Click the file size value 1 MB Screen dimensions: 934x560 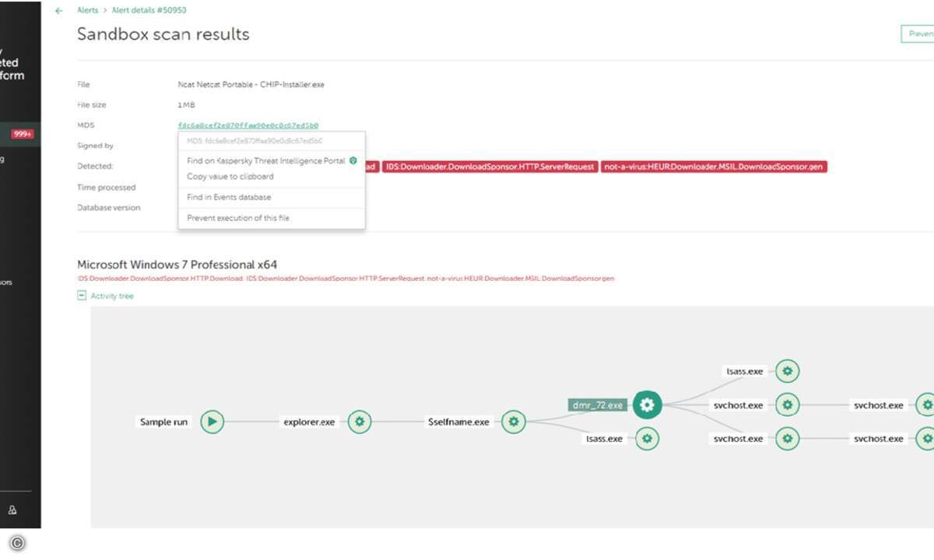[186, 105]
